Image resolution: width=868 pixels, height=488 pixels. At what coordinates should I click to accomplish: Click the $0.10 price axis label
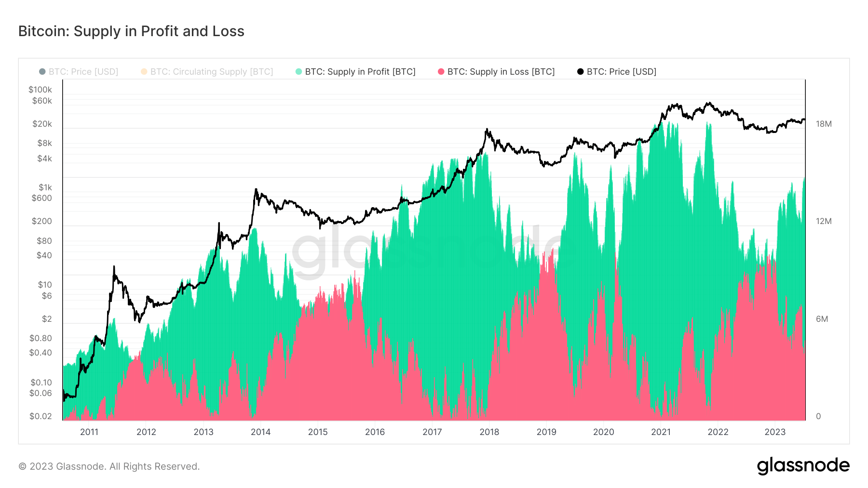pyautogui.click(x=41, y=382)
